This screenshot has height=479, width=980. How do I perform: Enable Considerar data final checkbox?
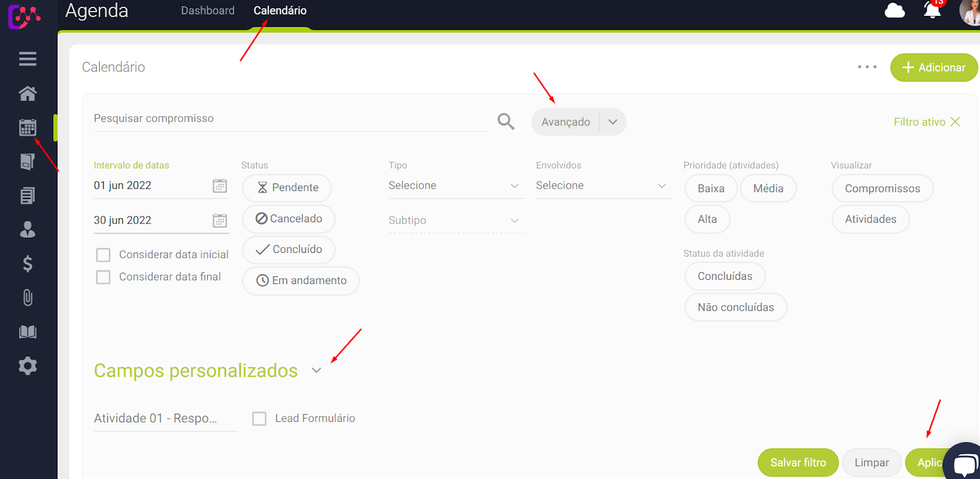[x=104, y=277]
